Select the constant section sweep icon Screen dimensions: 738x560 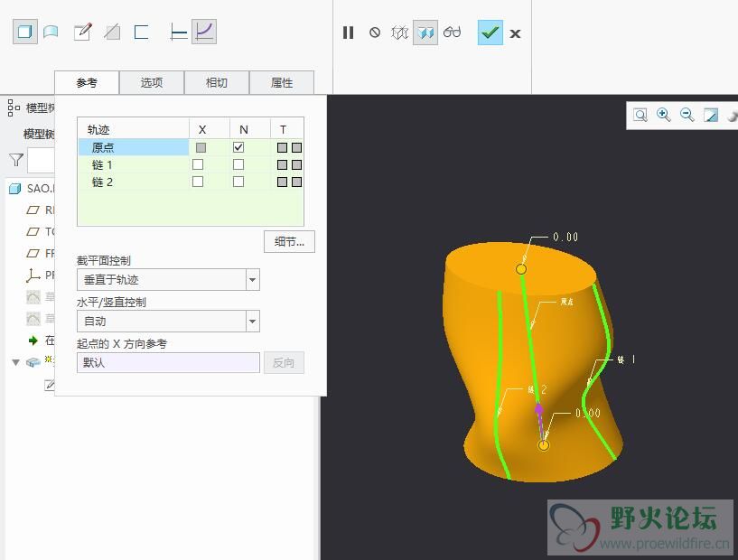178,32
